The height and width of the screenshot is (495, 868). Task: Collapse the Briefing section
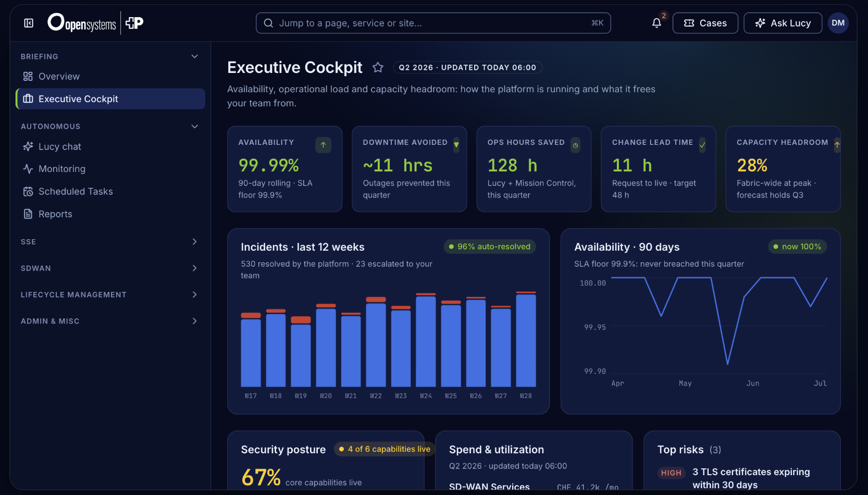tap(194, 56)
